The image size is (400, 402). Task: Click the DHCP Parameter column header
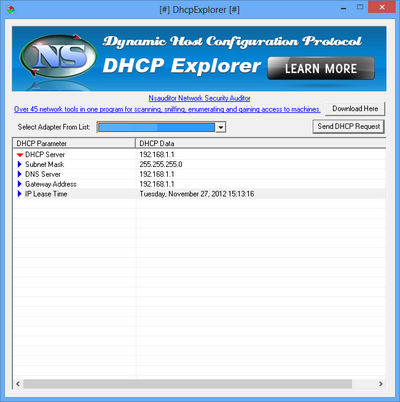[x=74, y=143]
